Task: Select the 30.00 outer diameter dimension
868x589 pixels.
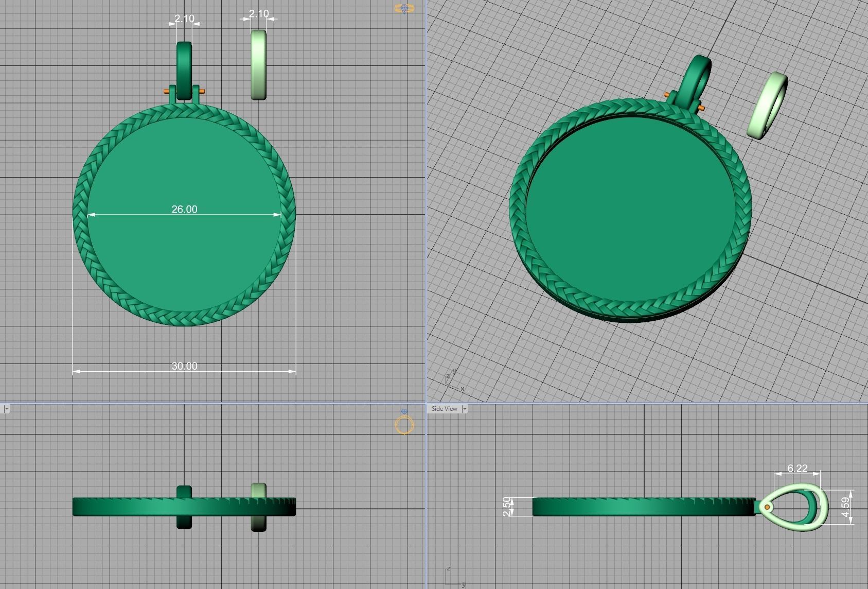Action: [184, 366]
